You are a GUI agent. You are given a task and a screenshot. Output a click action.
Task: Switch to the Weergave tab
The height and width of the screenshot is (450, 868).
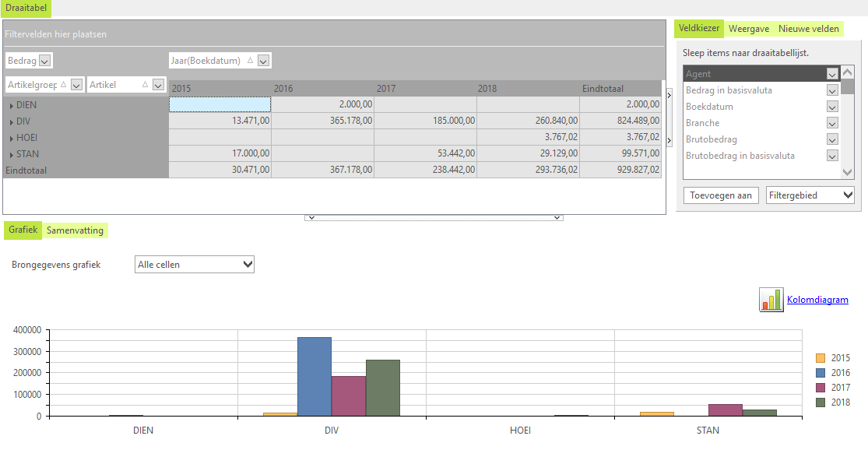(x=749, y=29)
